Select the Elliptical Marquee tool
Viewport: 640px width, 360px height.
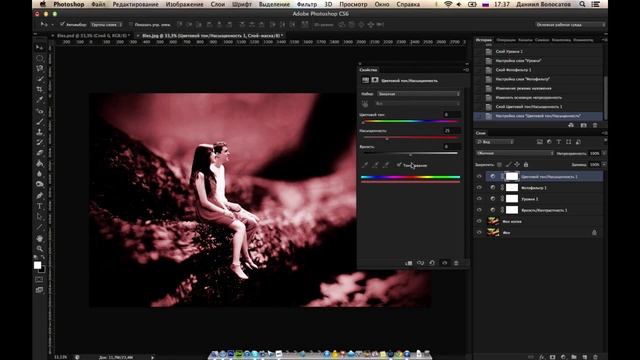point(40,58)
